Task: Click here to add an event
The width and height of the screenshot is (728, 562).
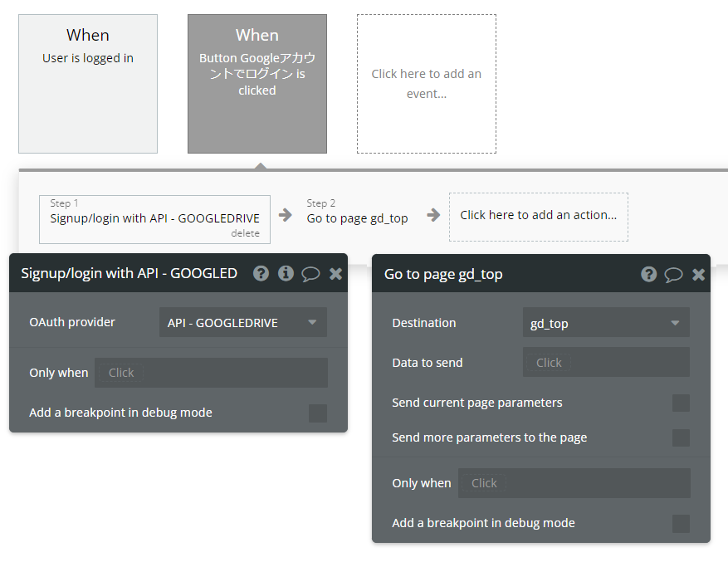Action: pos(426,84)
